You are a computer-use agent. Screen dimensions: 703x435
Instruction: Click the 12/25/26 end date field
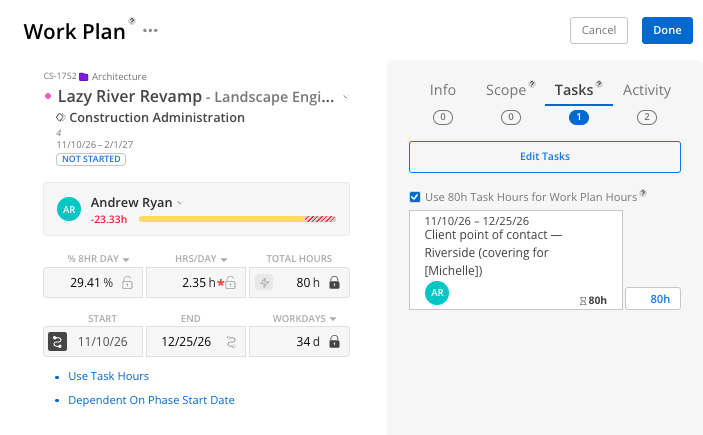click(x=196, y=342)
